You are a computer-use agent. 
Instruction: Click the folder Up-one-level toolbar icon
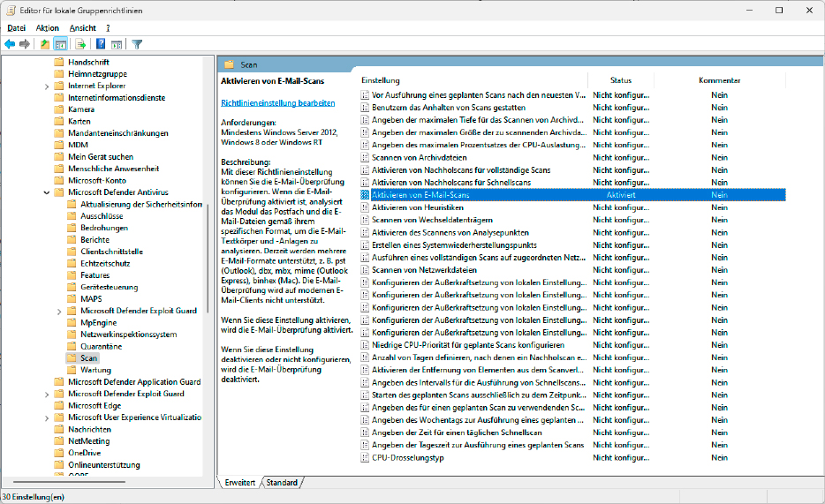[45, 43]
